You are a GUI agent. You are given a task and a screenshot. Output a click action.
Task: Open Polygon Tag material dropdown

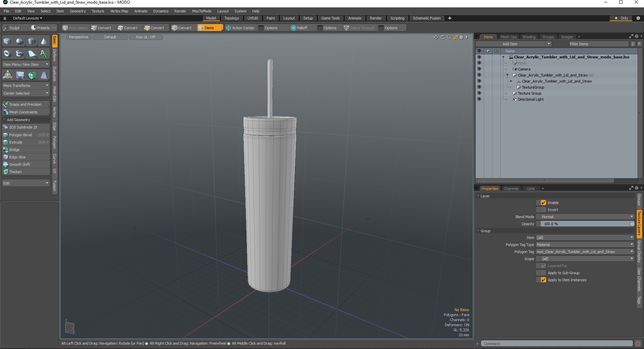point(585,252)
